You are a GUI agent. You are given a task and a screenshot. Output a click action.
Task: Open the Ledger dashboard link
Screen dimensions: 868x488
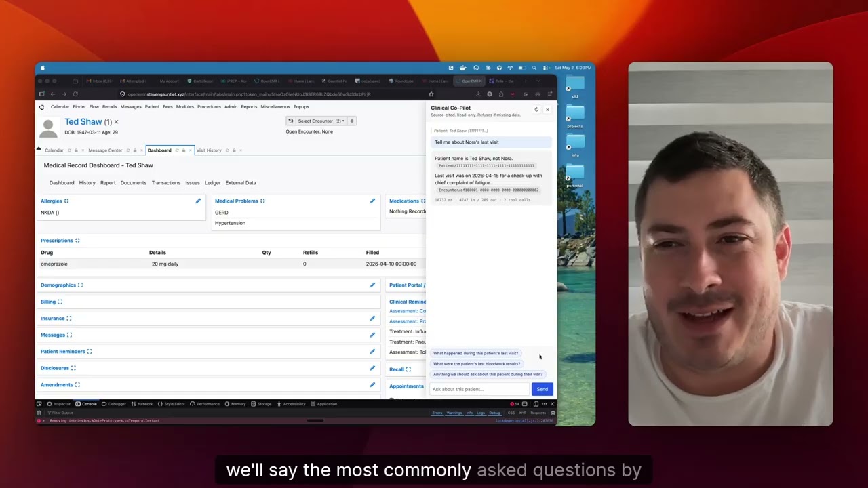(213, 183)
